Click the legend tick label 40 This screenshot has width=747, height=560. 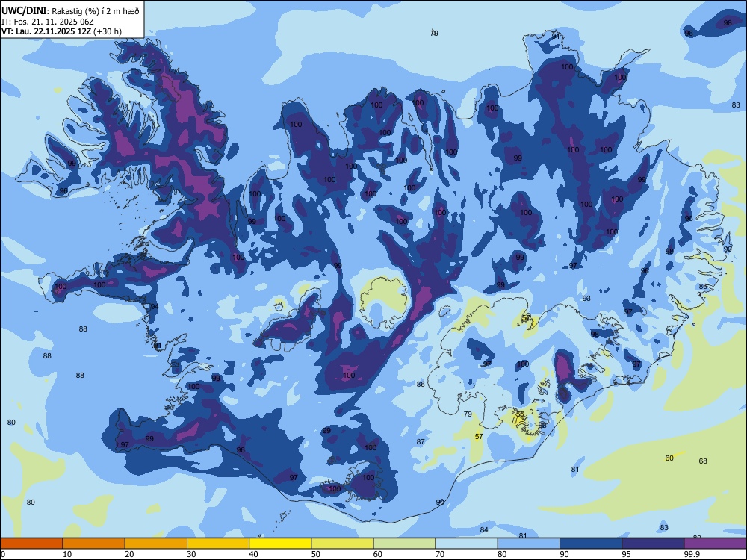coord(254,554)
